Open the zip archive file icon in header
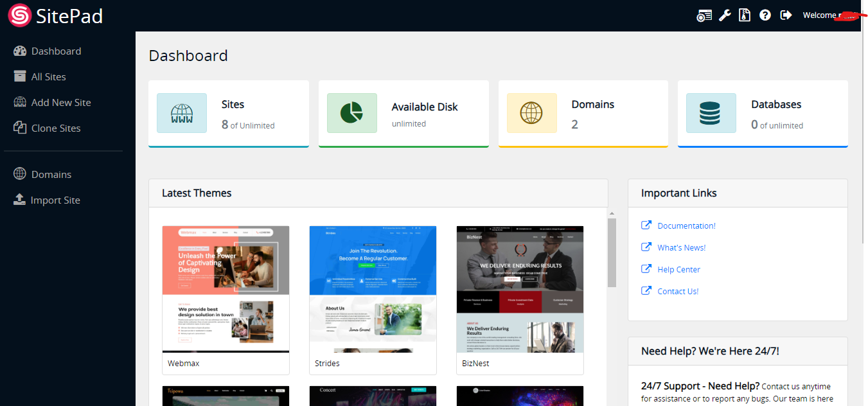The image size is (868, 406). click(745, 15)
